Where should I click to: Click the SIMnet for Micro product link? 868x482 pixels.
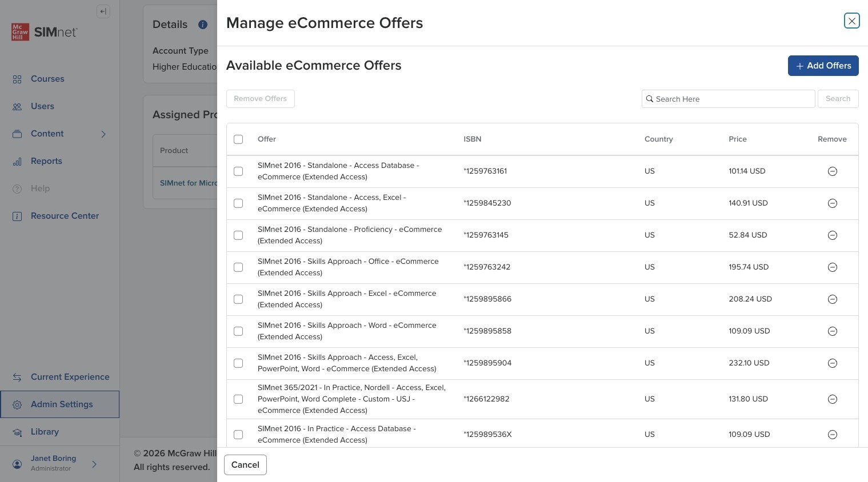(189, 183)
